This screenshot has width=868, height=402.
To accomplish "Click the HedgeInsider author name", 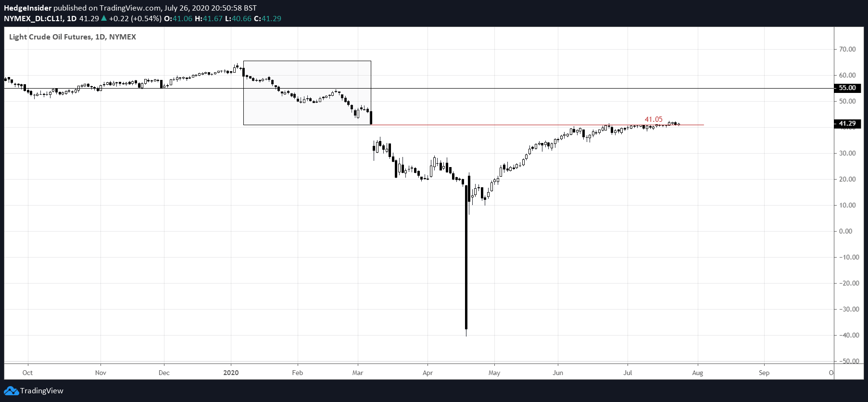I will (x=27, y=8).
